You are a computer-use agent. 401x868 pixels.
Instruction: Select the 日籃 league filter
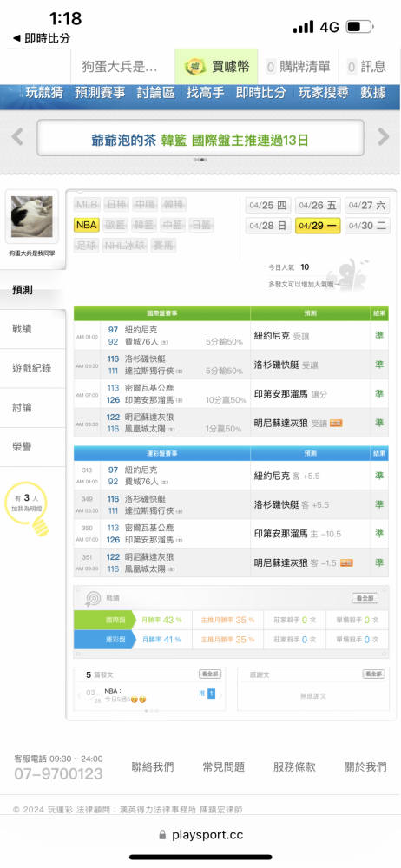(x=201, y=225)
